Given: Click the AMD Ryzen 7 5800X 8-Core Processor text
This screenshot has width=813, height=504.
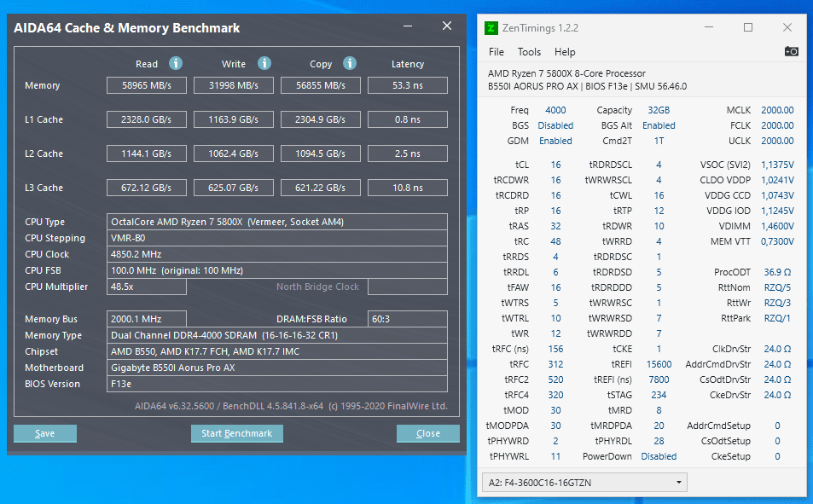Looking at the screenshot, I should coord(566,73).
